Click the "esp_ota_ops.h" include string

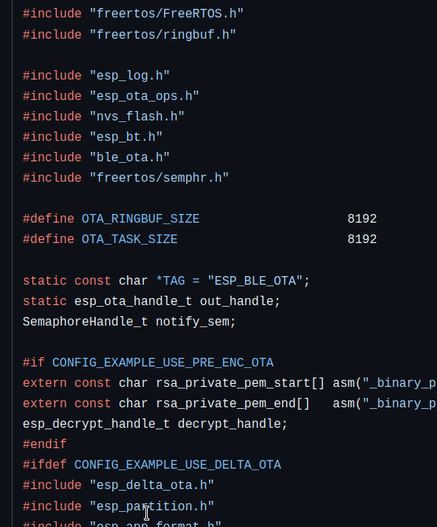pyautogui.click(x=144, y=96)
